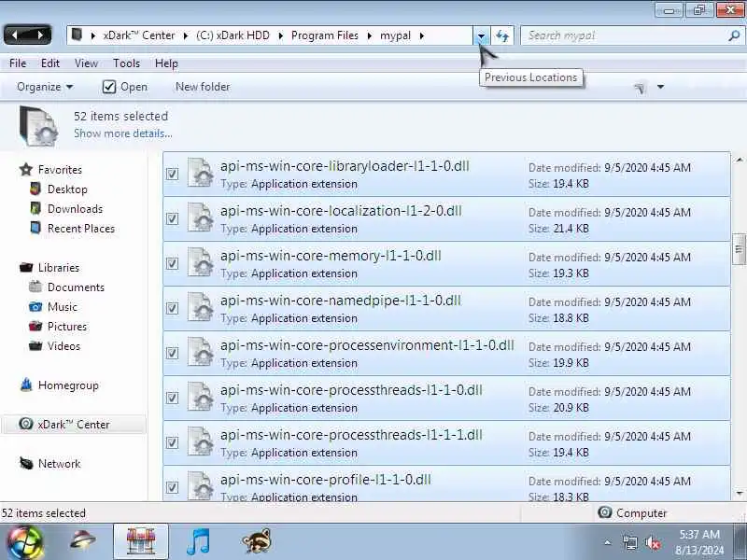Open the File menu
Screen dimensions: 747x560
[18, 63]
